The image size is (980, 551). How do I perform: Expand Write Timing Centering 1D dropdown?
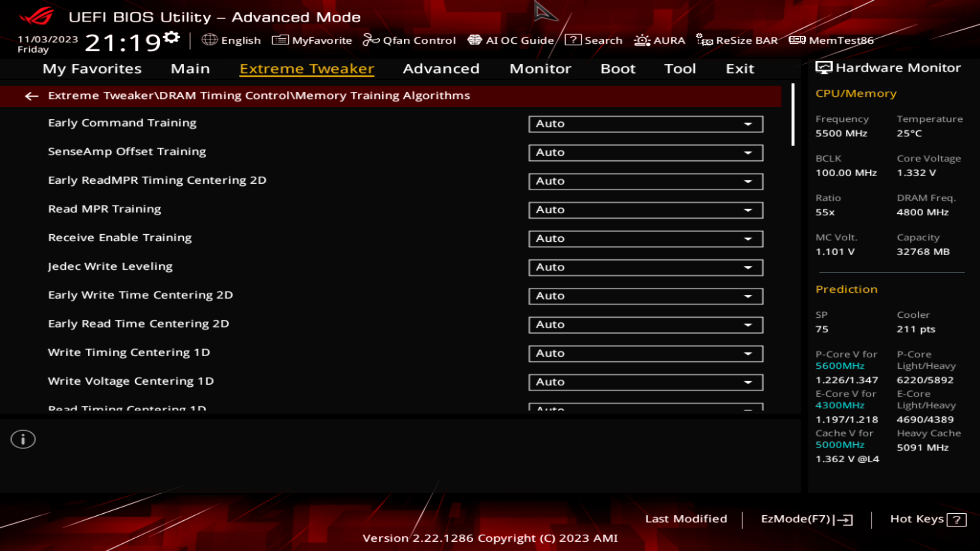(x=748, y=353)
